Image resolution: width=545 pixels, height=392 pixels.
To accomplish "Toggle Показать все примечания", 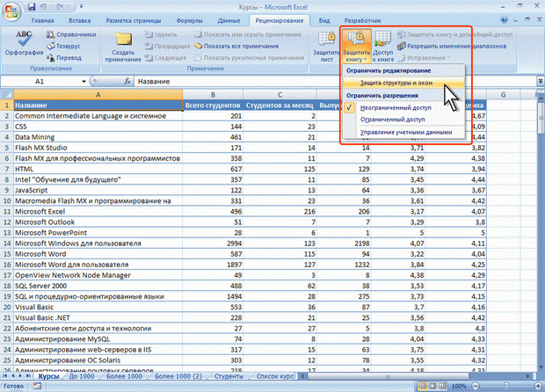I will click(x=236, y=46).
